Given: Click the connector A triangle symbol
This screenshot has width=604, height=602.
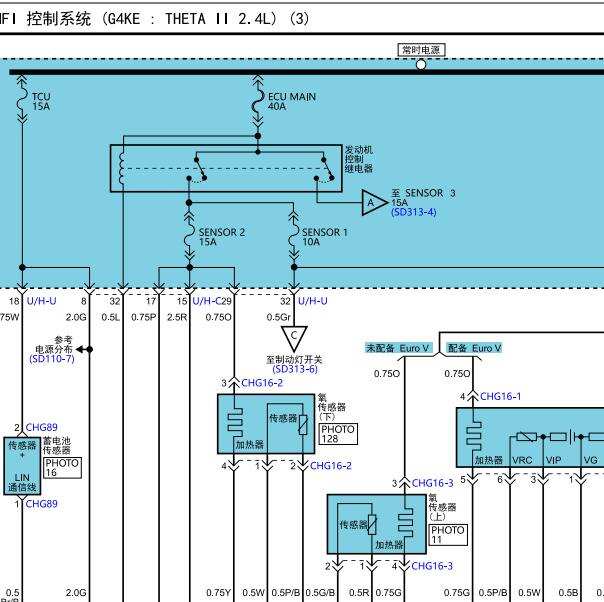Looking at the screenshot, I should point(373,202).
